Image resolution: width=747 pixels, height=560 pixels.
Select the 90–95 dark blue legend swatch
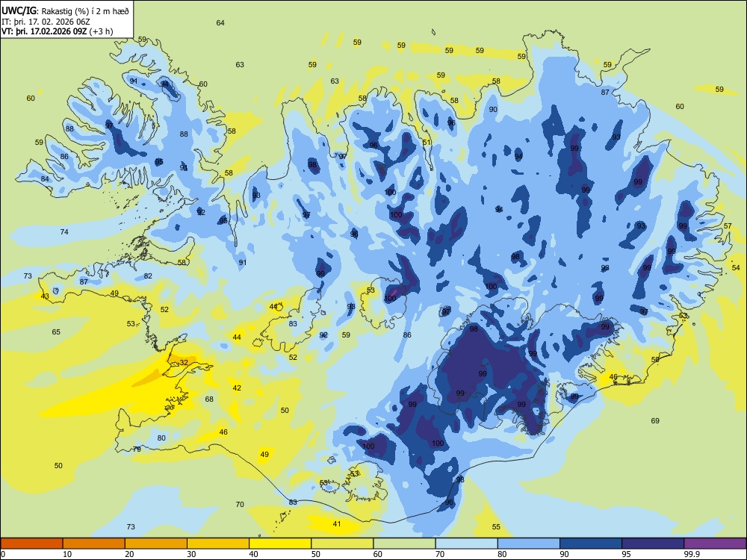(591, 544)
